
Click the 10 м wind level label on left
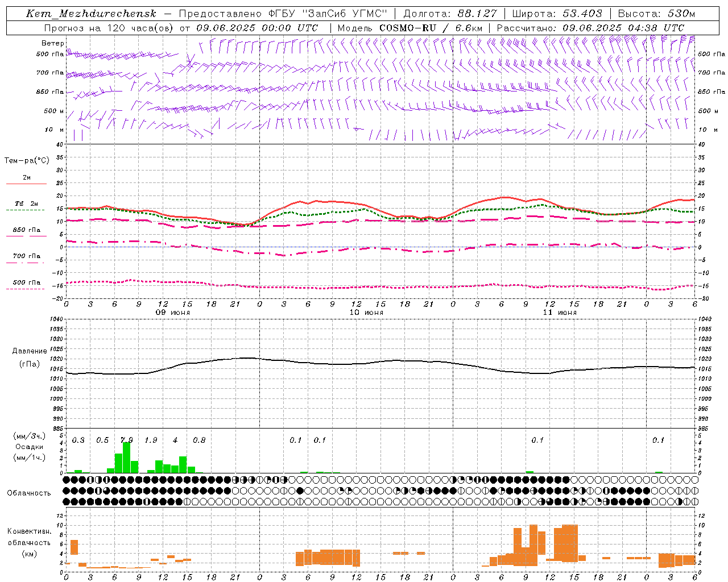[55, 130]
